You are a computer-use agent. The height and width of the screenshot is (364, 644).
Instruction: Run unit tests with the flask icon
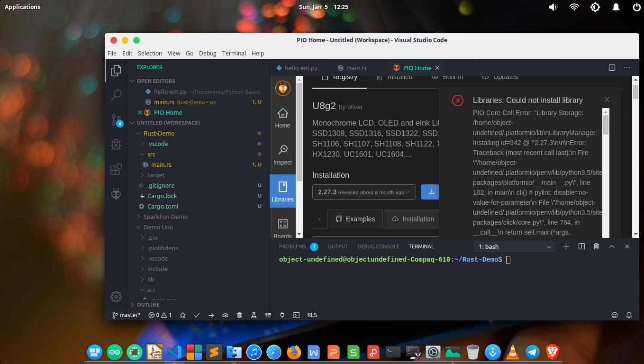(x=254, y=315)
